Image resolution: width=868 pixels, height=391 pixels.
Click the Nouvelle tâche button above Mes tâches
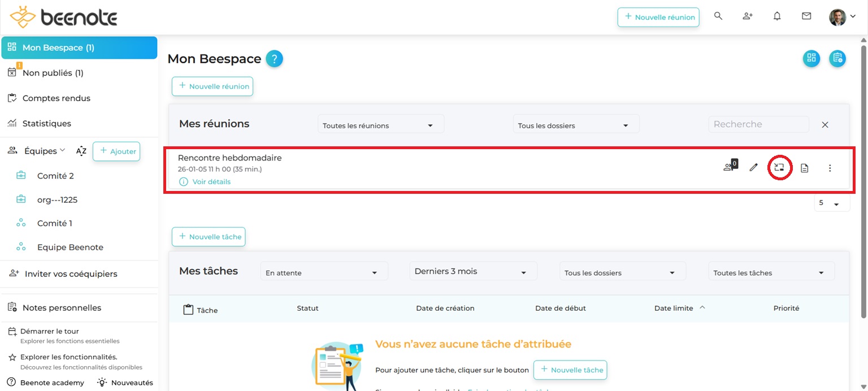pos(209,237)
